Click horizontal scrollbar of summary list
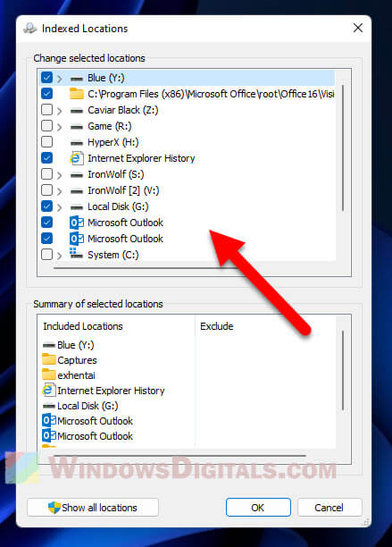Screen dimensions: 392x547 coord(179,455)
